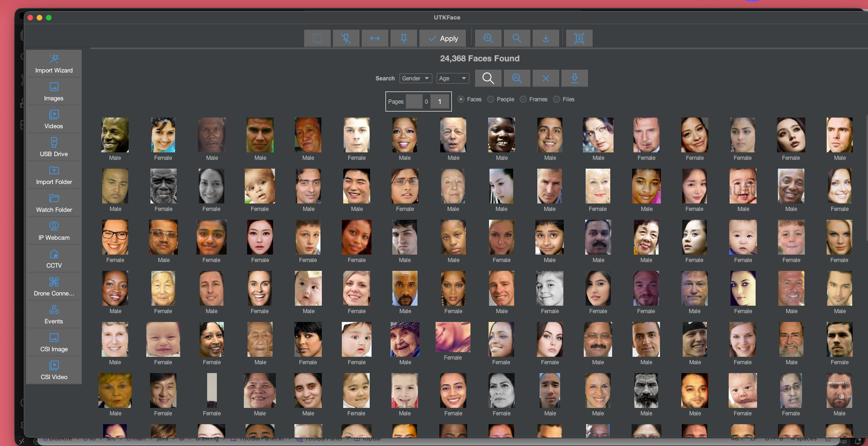Expand the Age dropdown
The height and width of the screenshot is (446, 868).
pos(452,79)
